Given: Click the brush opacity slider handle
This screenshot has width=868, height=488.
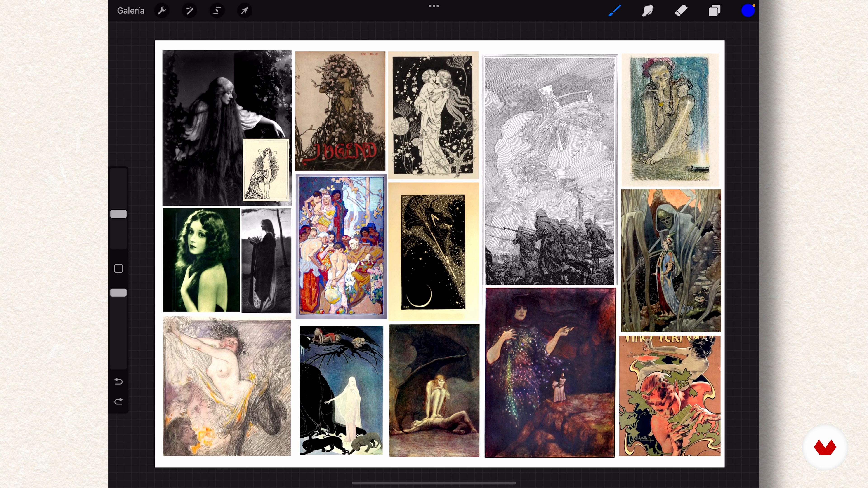Looking at the screenshot, I should point(119,292).
